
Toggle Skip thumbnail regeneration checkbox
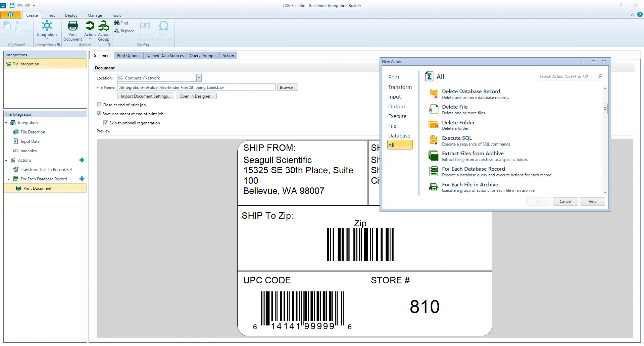point(106,123)
